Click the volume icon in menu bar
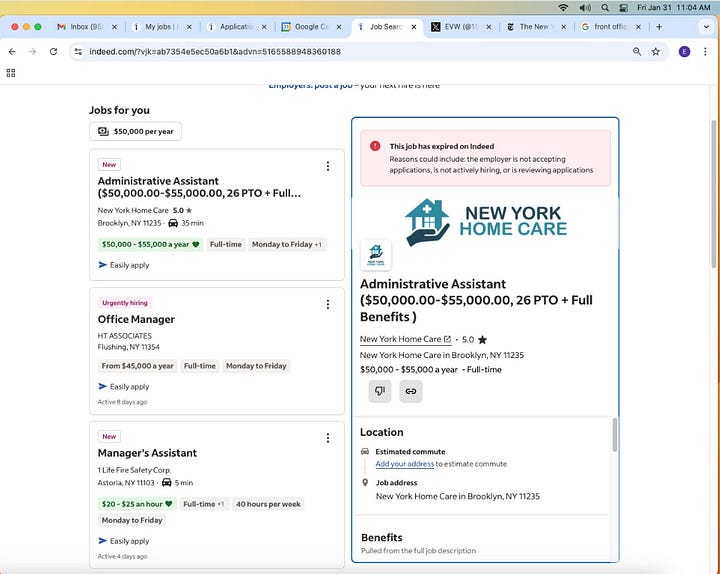 click(x=585, y=7)
